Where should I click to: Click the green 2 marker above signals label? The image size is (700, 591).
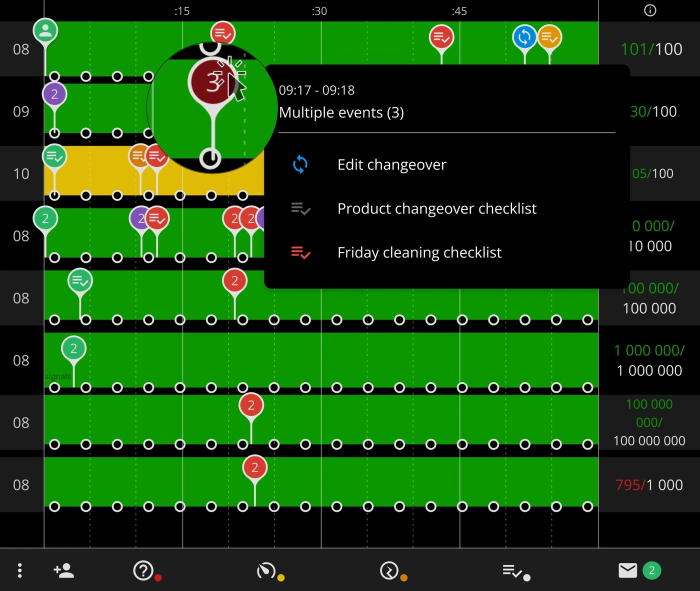click(73, 348)
